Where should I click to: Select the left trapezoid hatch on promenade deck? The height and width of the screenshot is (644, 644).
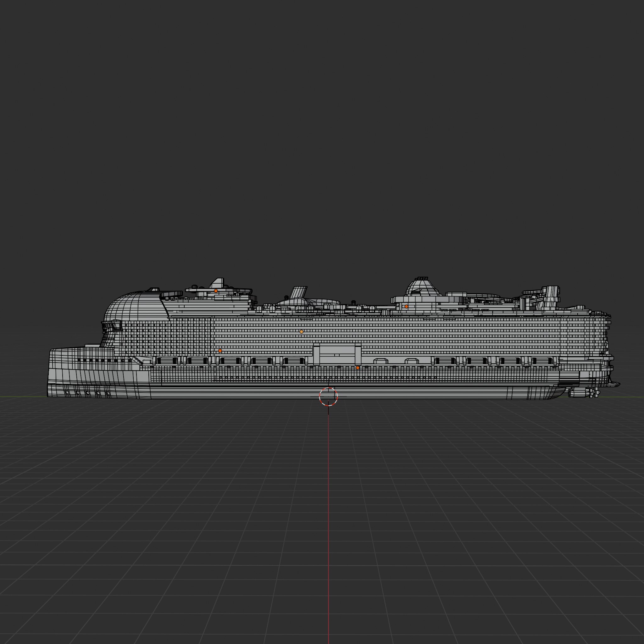[381, 361]
